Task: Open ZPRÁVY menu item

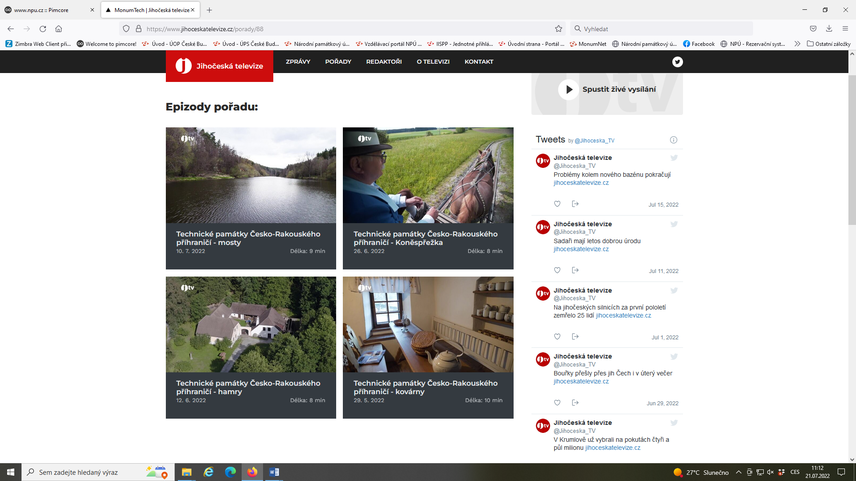Action: [x=298, y=62]
